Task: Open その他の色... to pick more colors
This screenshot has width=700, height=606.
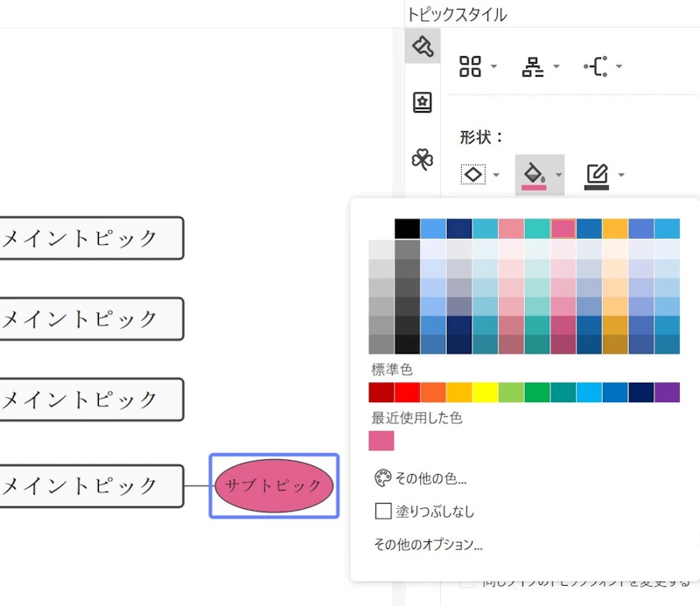Action: coord(420,478)
